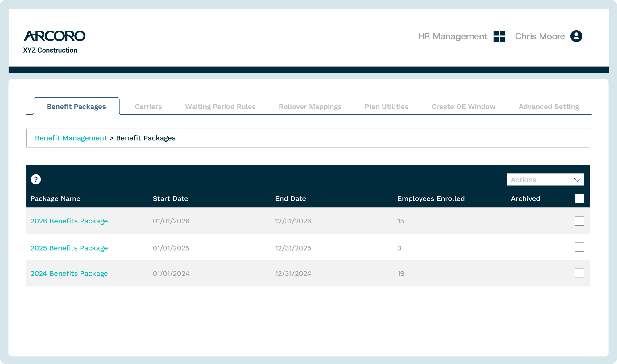Click the XYZ Construction company name
The height and width of the screenshot is (364, 617).
click(x=50, y=50)
